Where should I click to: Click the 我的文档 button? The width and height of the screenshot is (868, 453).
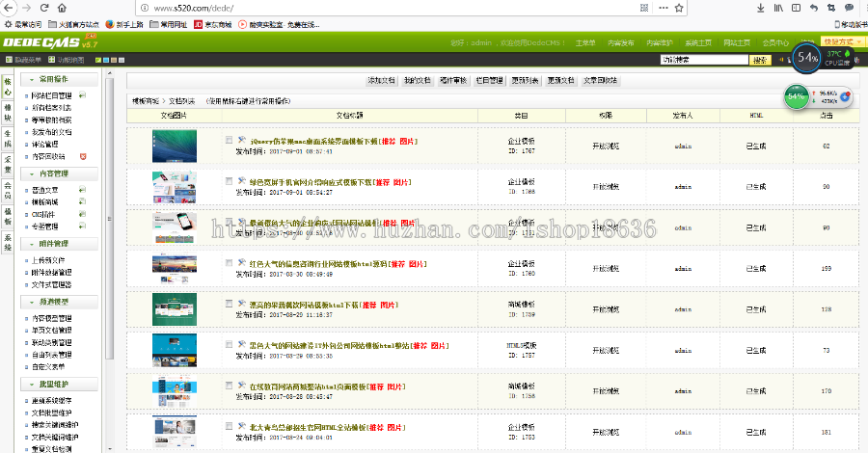(418, 80)
